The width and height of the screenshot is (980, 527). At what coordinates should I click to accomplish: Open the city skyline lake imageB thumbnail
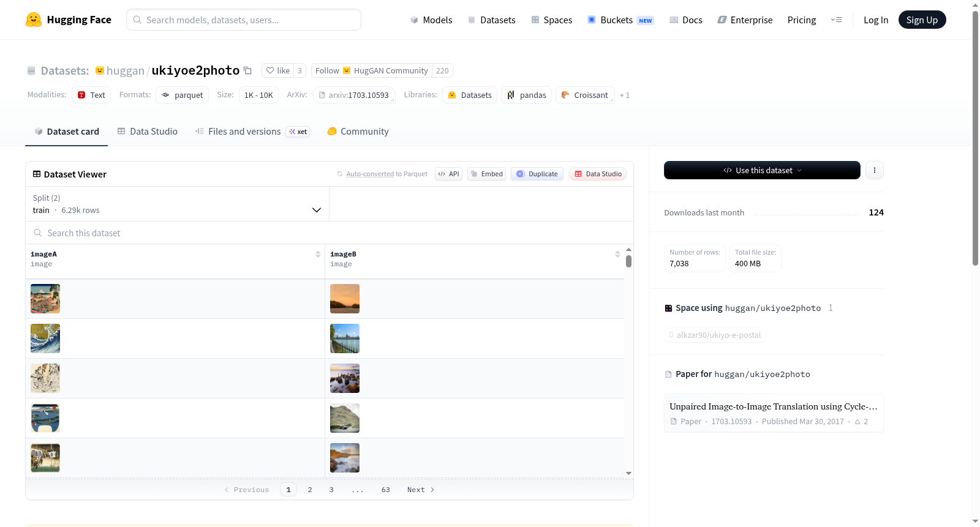(345, 338)
